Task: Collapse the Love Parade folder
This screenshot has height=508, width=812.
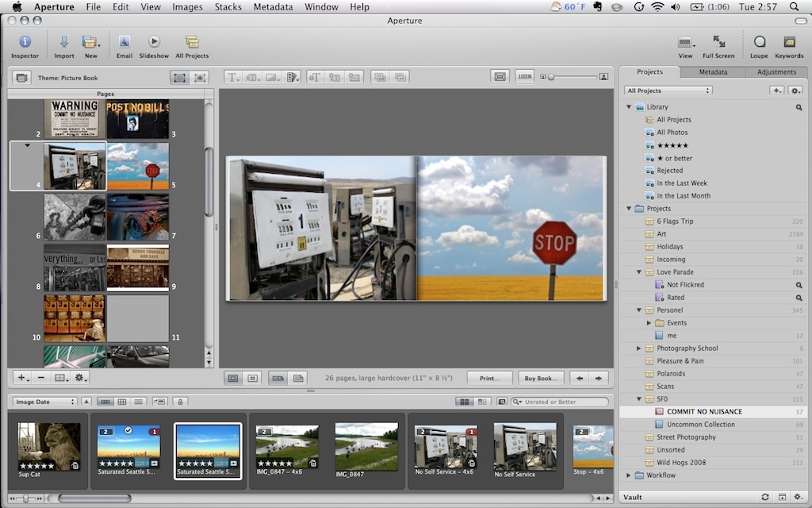Action: pos(639,272)
